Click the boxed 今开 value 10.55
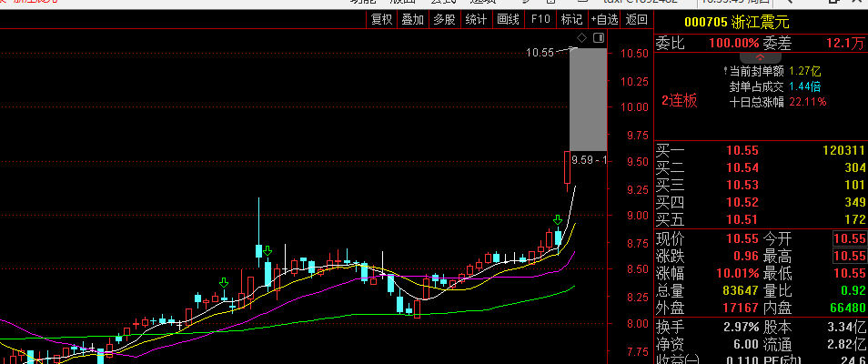868x364 pixels. point(849,239)
